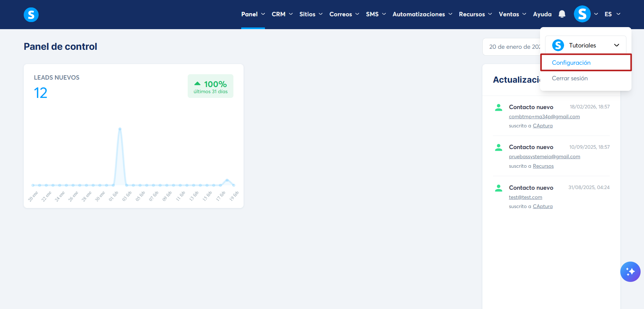Viewport: 644px width, 309px height.
Task: Open the Correos menu
Action: pos(340,14)
